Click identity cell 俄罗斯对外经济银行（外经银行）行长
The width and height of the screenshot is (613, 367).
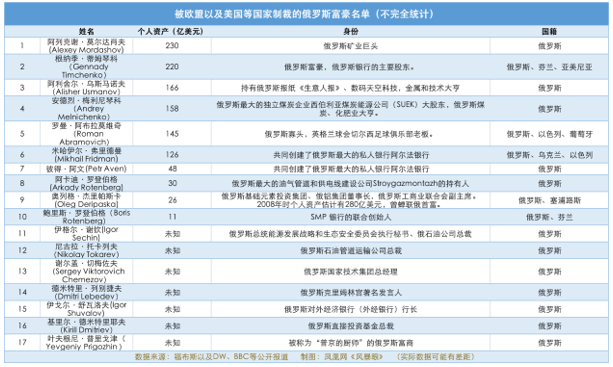point(350,310)
